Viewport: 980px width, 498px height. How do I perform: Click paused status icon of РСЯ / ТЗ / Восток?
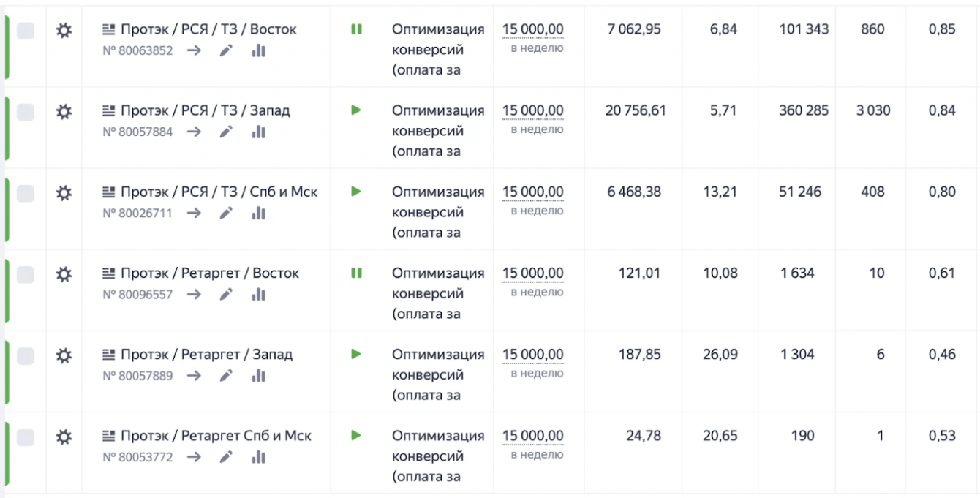coord(356,29)
